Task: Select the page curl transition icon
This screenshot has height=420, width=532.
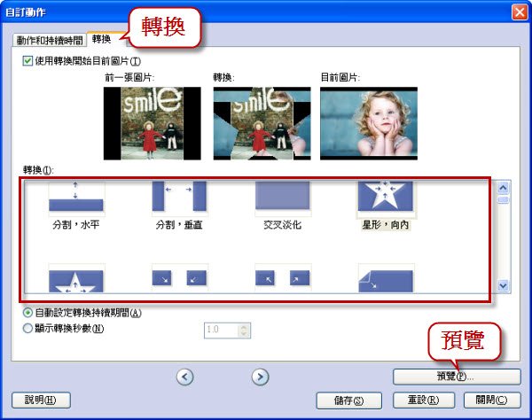Action: 386,278
